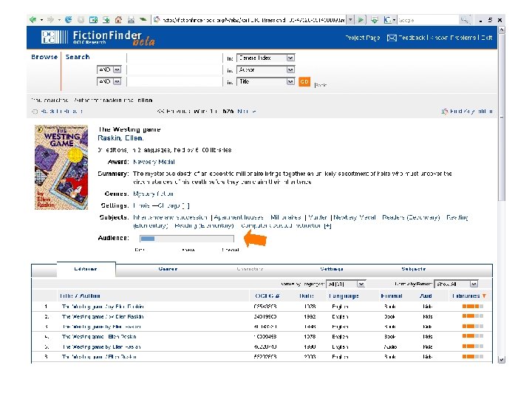Sort by Date column header
The height and width of the screenshot is (399, 532).
coord(307,296)
